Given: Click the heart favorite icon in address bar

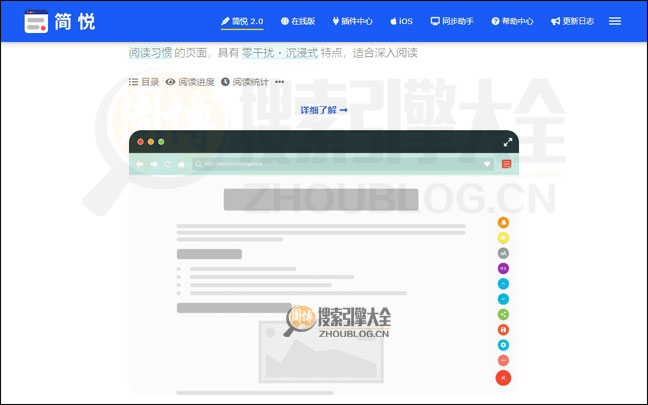Looking at the screenshot, I should pyautogui.click(x=487, y=164).
